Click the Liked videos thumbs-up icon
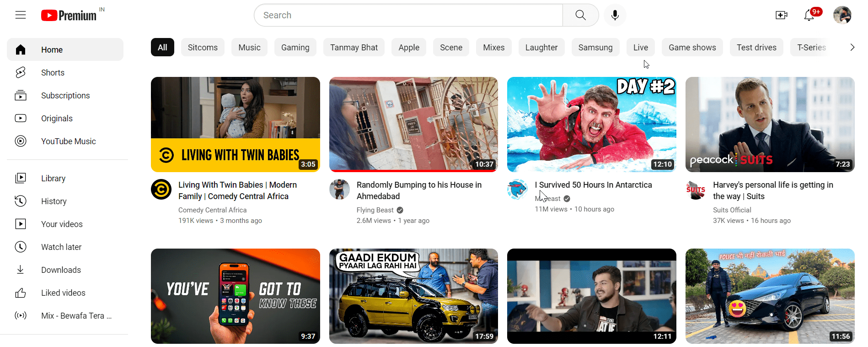 tap(21, 293)
